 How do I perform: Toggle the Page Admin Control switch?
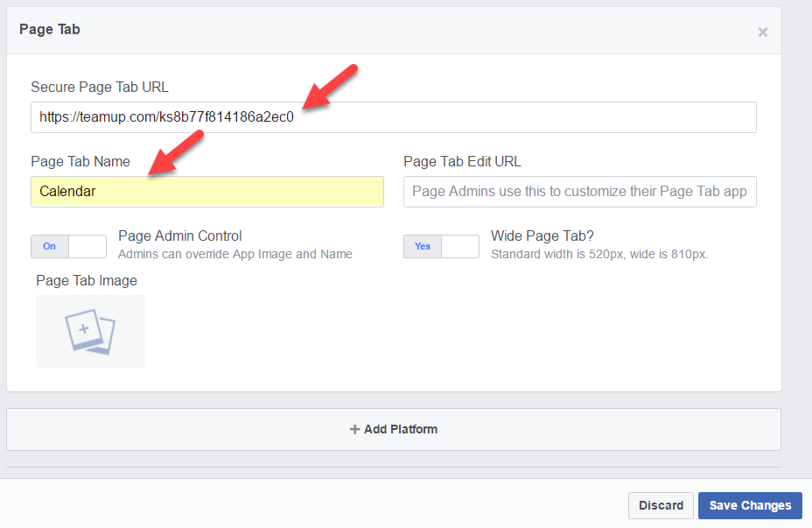pyautogui.click(x=69, y=246)
